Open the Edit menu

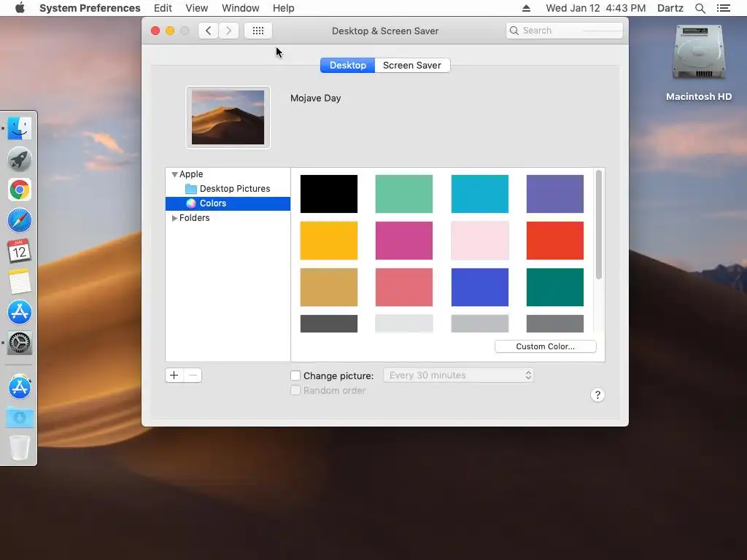(x=163, y=8)
